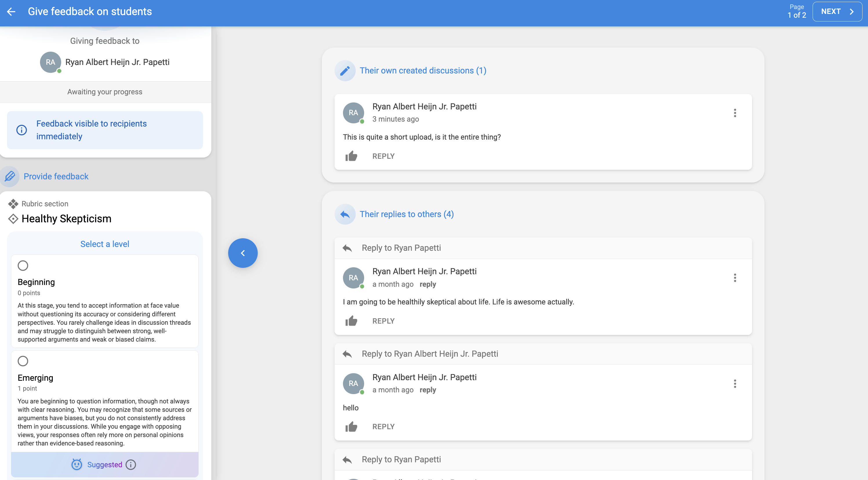Collapse the feedback panel with round chevron
The image size is (868, 480).
coord(243,253)
